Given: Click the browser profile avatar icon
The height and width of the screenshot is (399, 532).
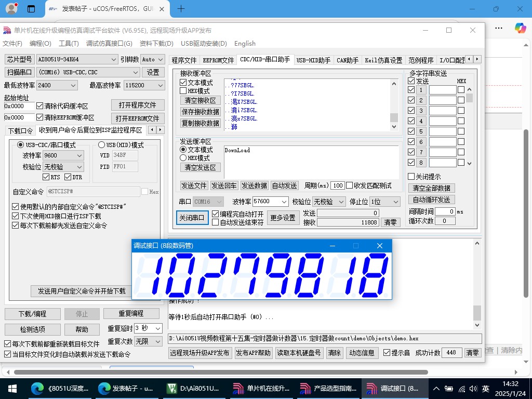Looking at the screenshot, I should pyautogui.click(x=11, y=9).
